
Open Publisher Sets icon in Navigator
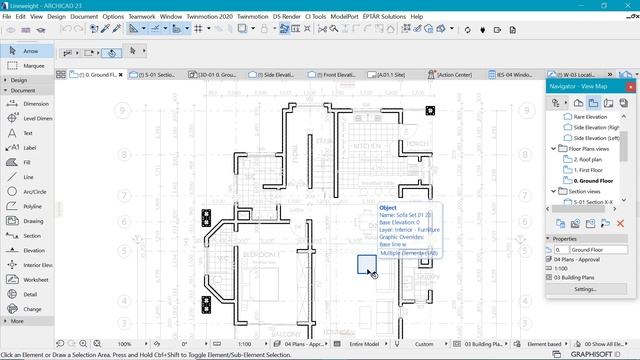tap(623, 103)
